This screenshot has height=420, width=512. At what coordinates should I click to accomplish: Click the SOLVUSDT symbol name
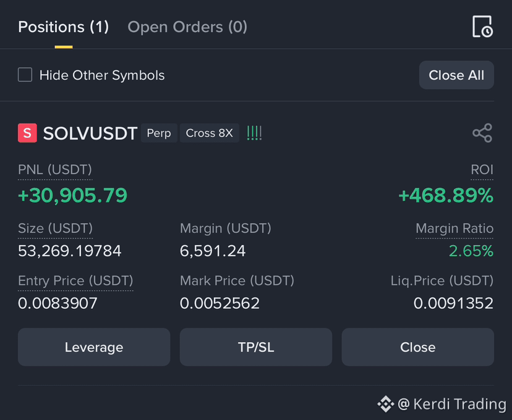[x=90, y=133]
